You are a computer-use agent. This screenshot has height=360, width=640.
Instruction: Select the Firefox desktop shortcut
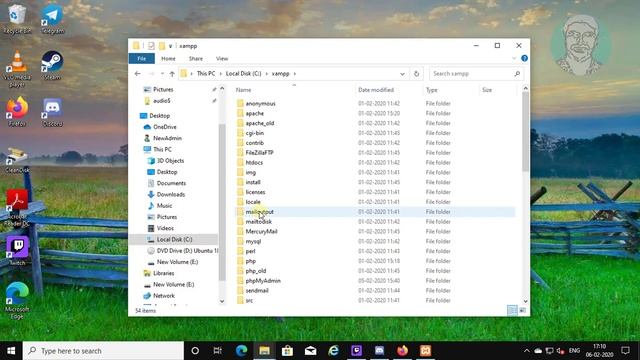click(x=17, y=111)
